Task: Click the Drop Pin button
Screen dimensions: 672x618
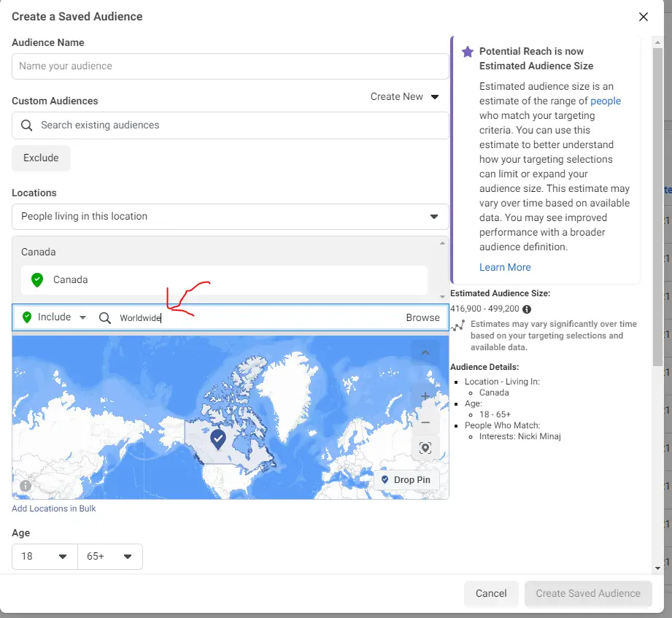Action: click(x=406, y=479)
